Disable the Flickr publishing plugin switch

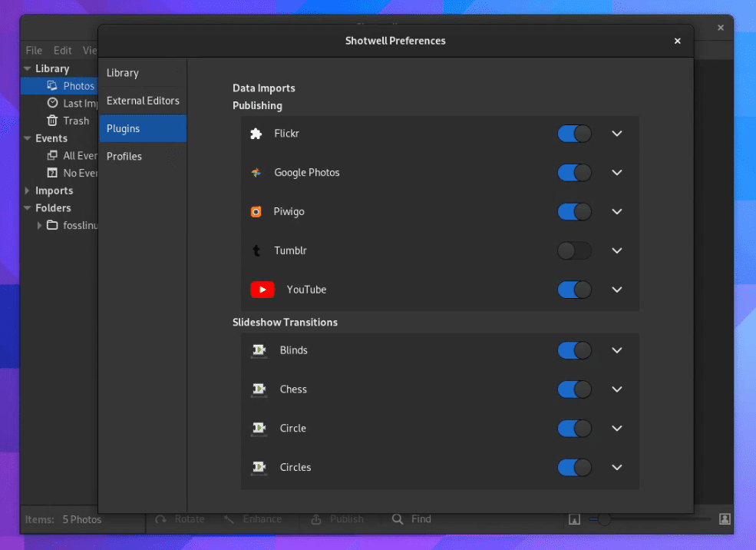574,134
